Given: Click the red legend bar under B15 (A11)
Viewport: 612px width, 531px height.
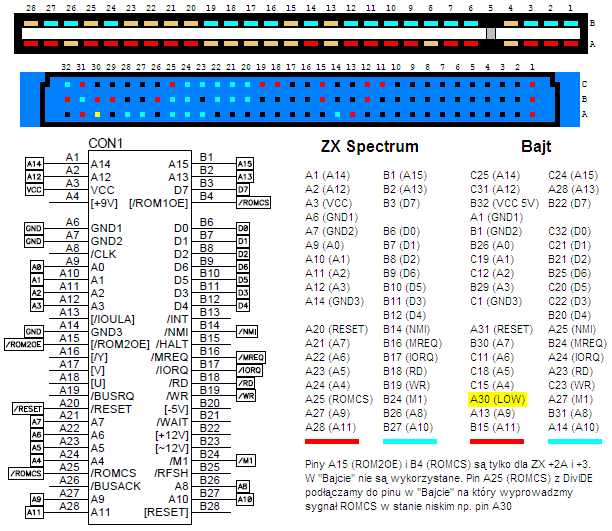Looking at the screenshot, I should [497, 442].
